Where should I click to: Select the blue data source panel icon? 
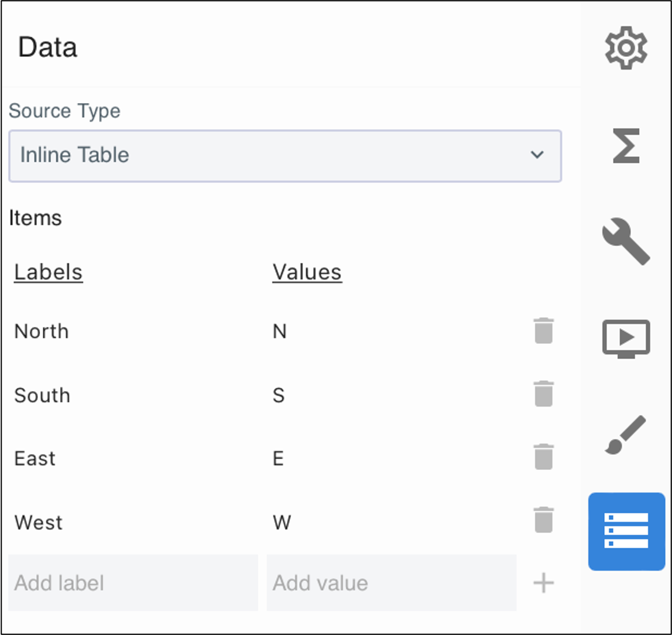coord(626,531)
